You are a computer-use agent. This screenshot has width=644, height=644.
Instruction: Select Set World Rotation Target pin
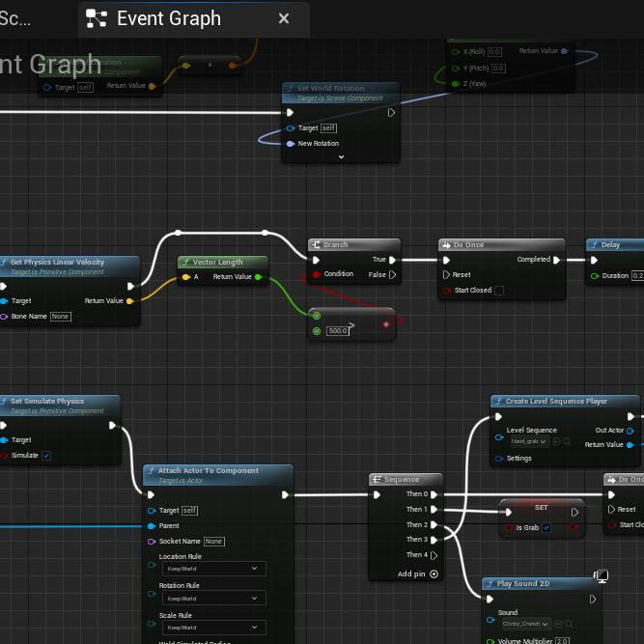click(x=291, y=128)
